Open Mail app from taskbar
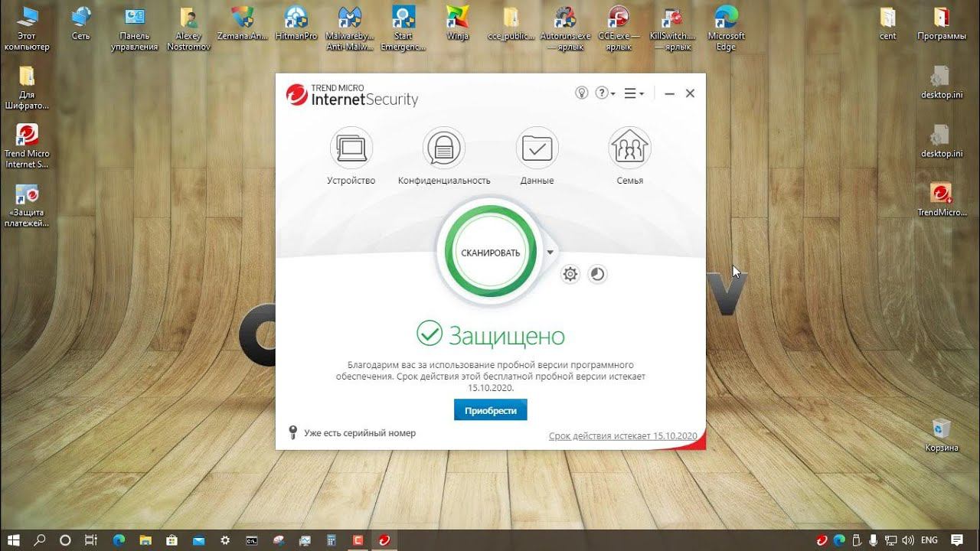The height and width of the screenshot is (551, 980). pos(198,540)
